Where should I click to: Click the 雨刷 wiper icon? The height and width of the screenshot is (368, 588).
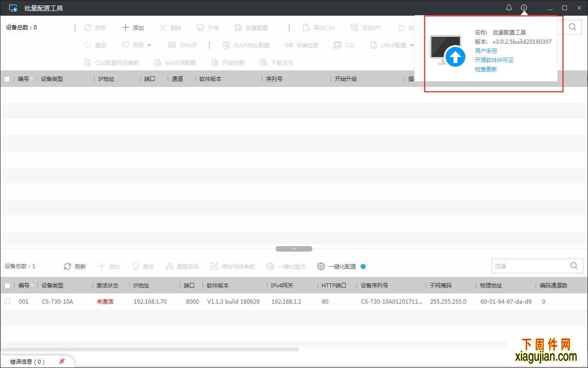[x=125, y=45]
